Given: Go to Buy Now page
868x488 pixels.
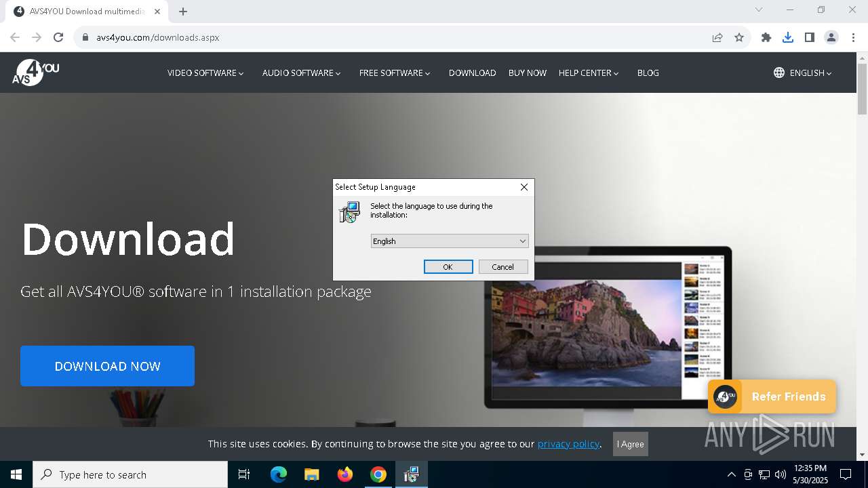Looking at the screenshot, I should [528, 73].
